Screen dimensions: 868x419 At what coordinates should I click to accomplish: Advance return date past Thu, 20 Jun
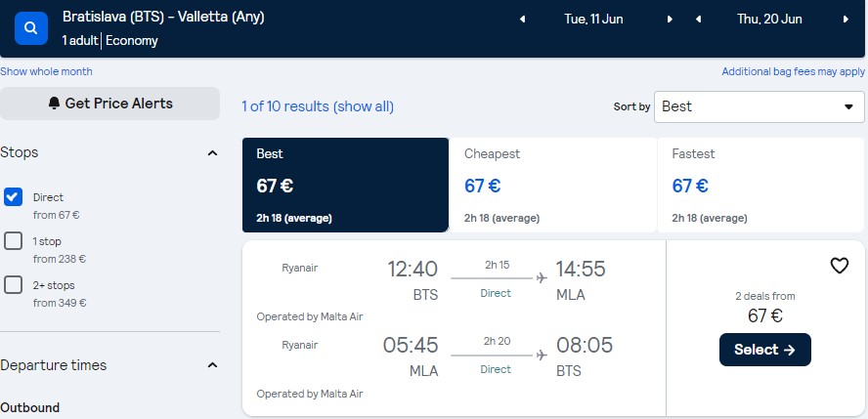[x=846, y=20]
